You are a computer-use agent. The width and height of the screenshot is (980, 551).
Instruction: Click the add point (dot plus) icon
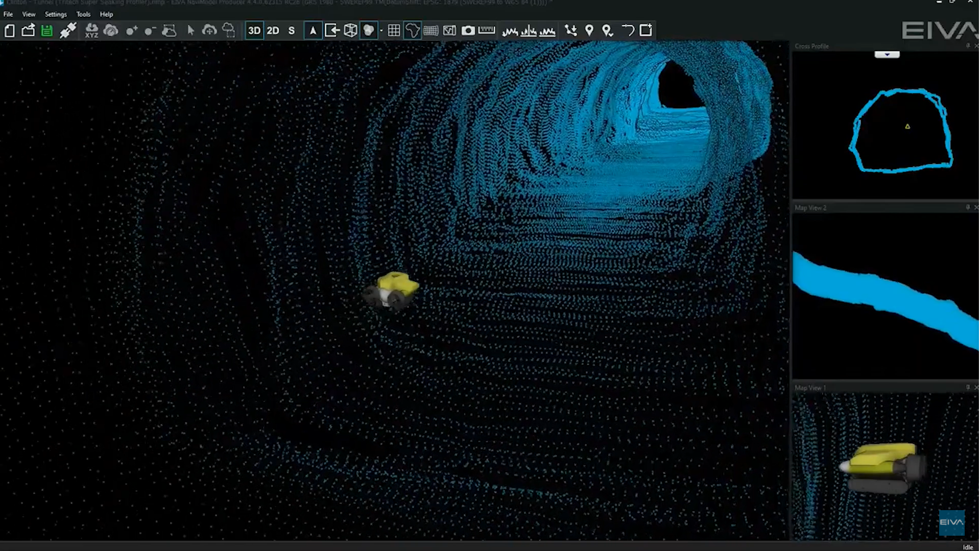pyautogui.click(x=132, y=31)
